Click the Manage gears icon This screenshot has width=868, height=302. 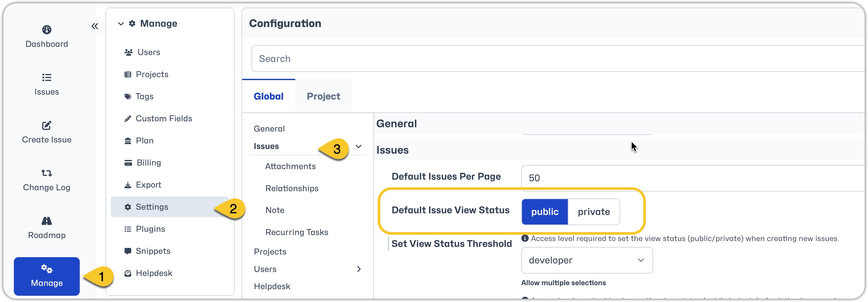point(46,269)
